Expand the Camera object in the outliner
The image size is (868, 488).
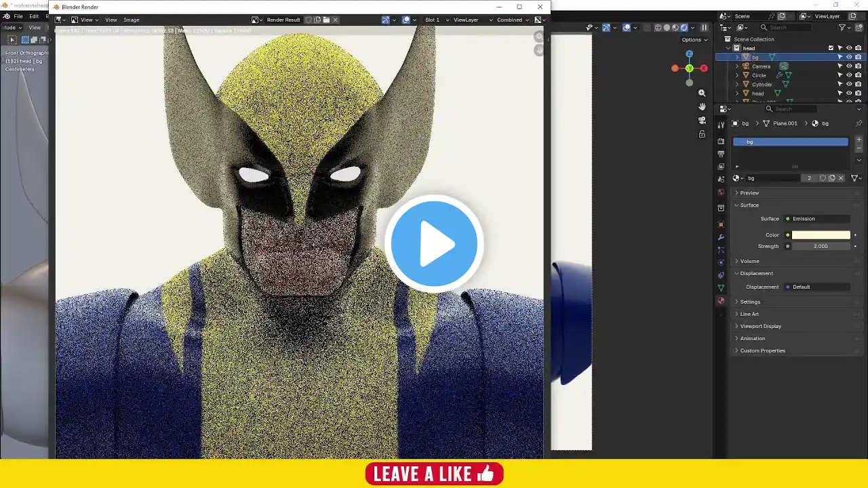pyautogui.click(x=737, y=66)
